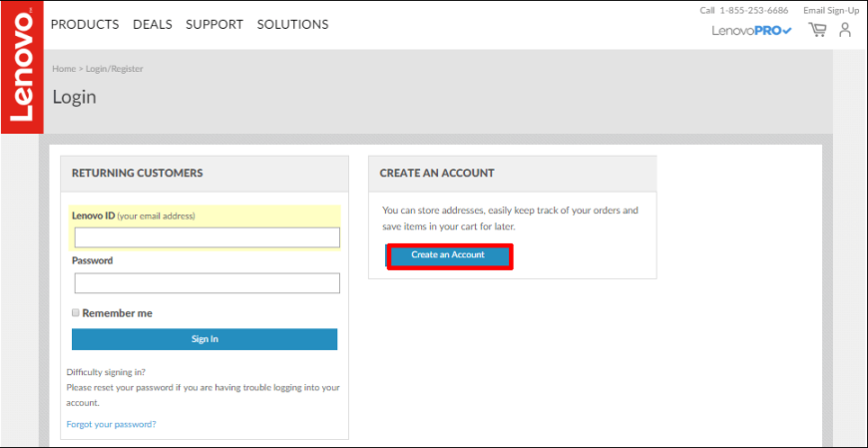Click the Login/Register breadcrumb

[x=114, y=69]
